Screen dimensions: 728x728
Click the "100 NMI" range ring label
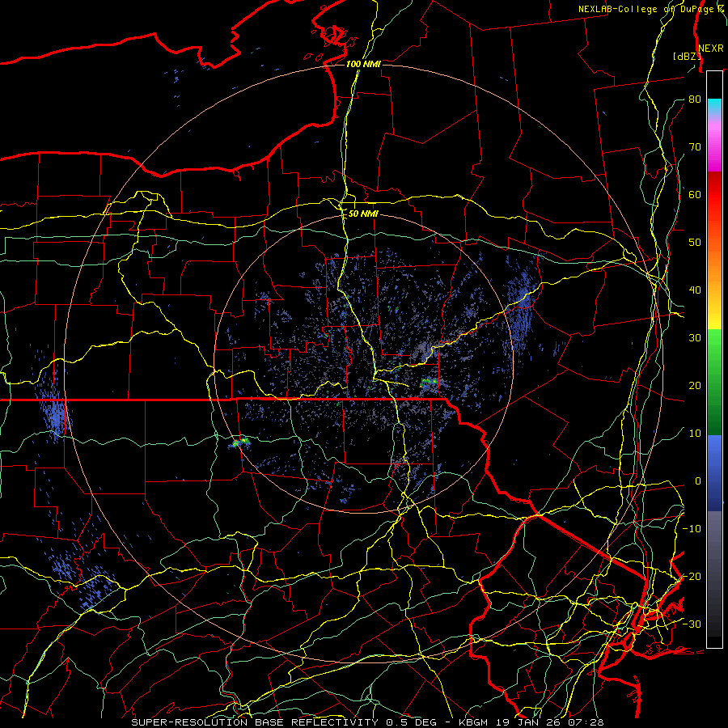[x=363, y=64]
